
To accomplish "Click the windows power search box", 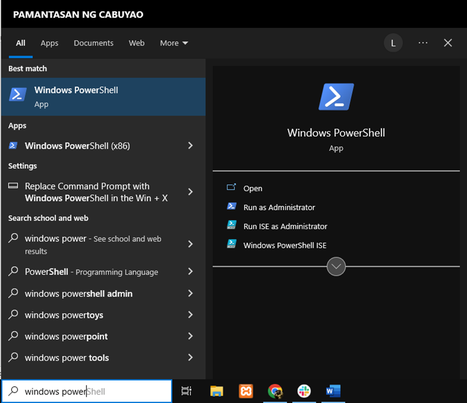I will click(x=87, y=391).
